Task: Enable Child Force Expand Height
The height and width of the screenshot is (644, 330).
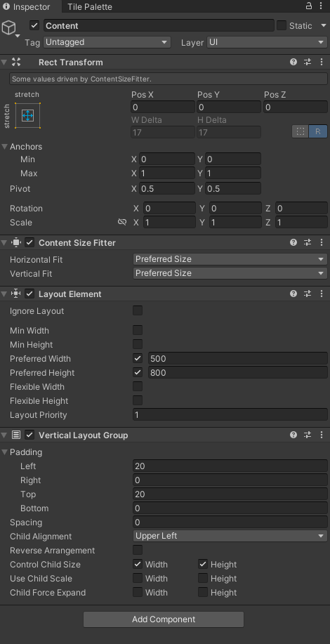Action: point(203,592)
